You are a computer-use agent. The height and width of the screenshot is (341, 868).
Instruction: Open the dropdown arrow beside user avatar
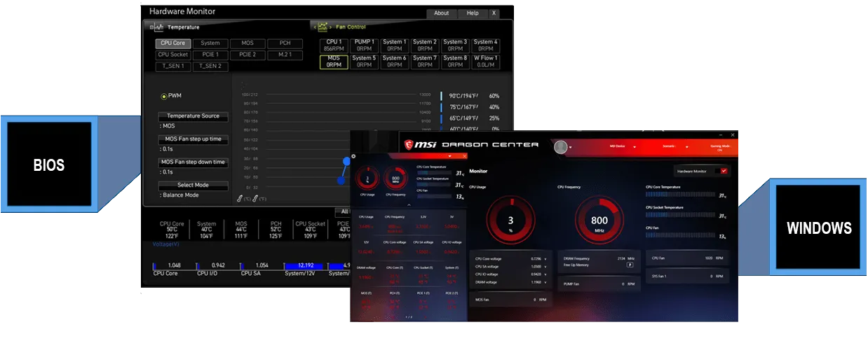[x=571, y=148]
